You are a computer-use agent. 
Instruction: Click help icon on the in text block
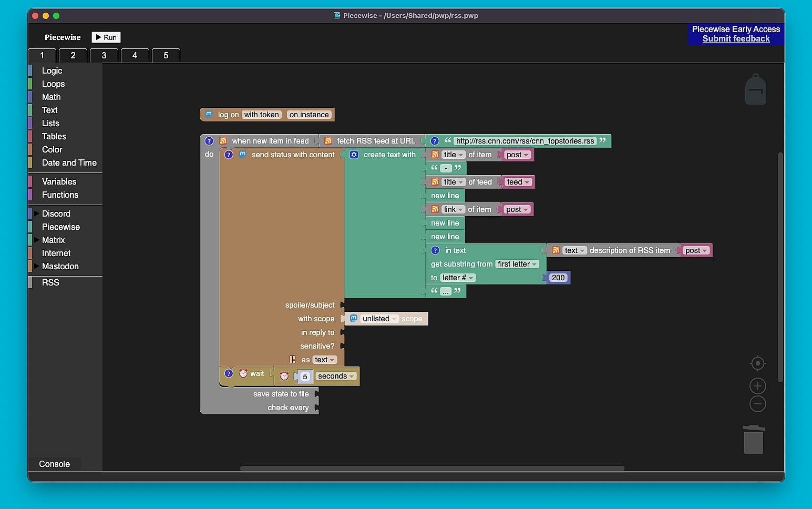435,250
